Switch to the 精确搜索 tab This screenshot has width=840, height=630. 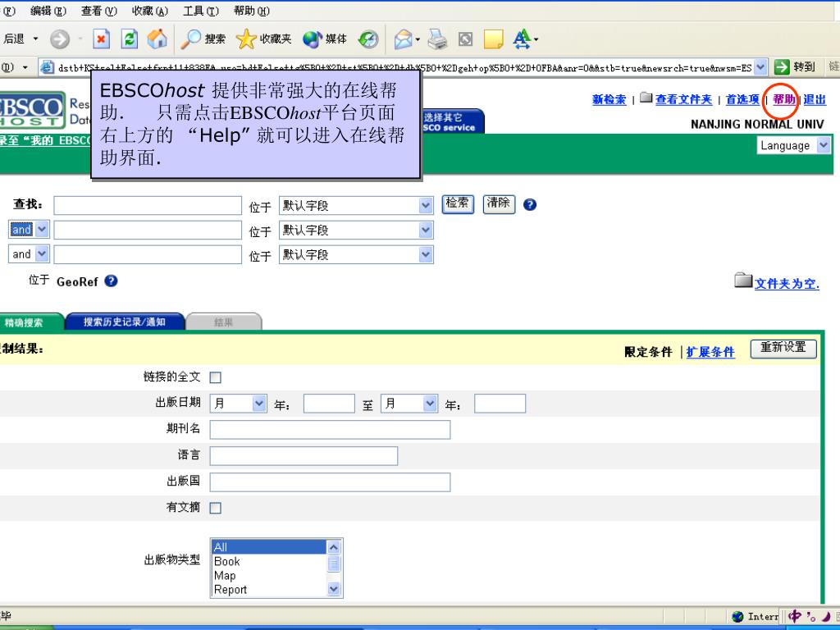click(30, 322)
